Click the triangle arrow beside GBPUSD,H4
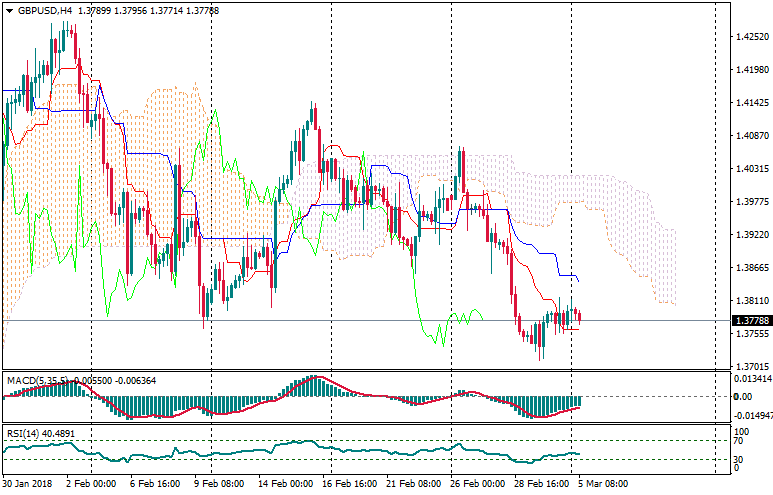This screenshot has height=495, width=773. [x=8, y=11]
